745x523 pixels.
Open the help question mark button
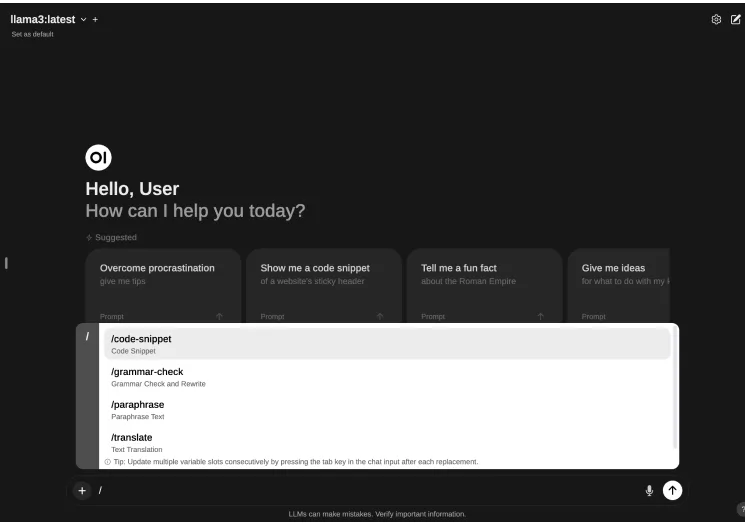(x=741, y=509)
